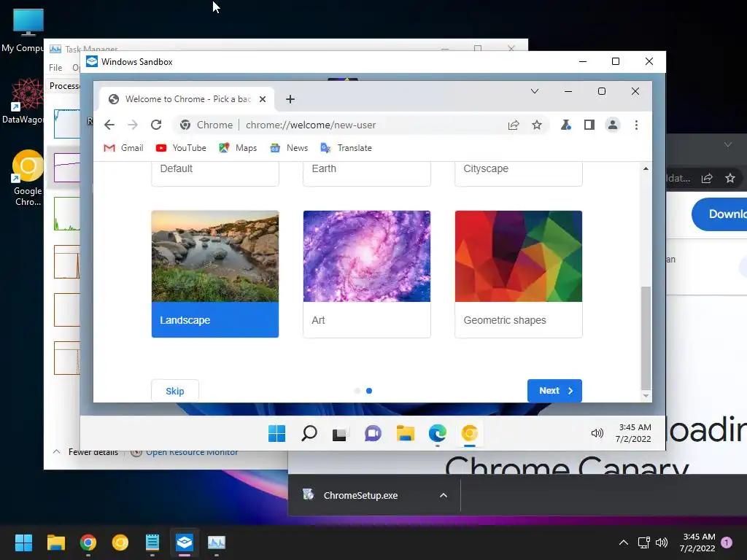Reload the Chrome welcome page

[156, 125]
